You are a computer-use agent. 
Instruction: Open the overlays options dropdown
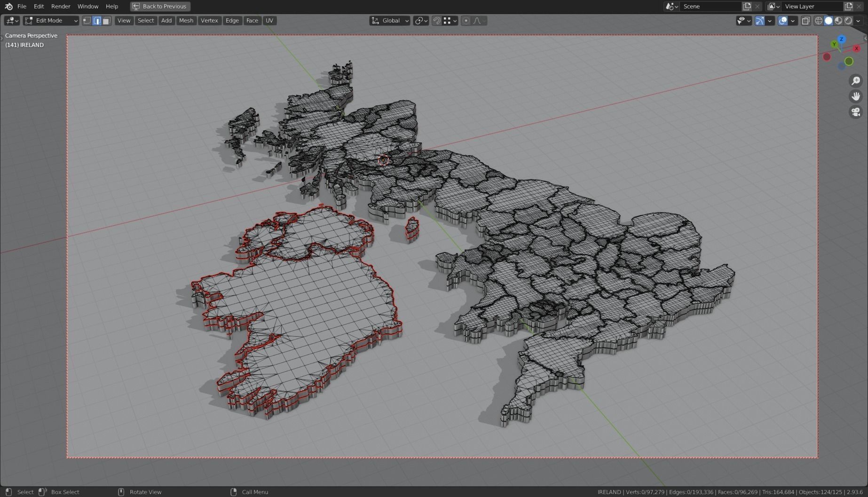[793, 20]
